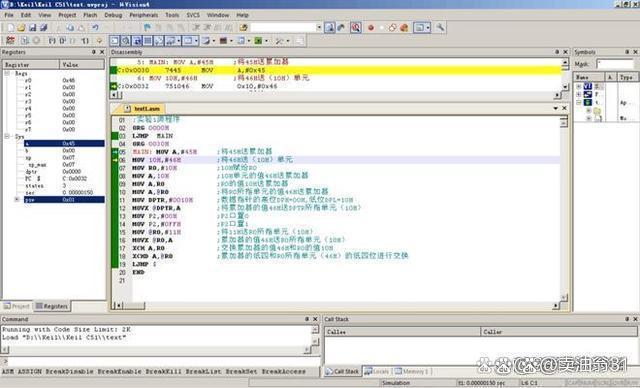Toggle the Command window toolbar button
This screenshot has height=388, width=640.
click(115, 40)
